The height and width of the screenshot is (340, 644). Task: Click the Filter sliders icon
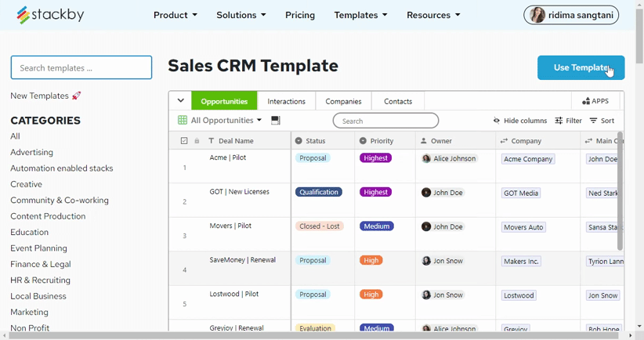point(559,121)
